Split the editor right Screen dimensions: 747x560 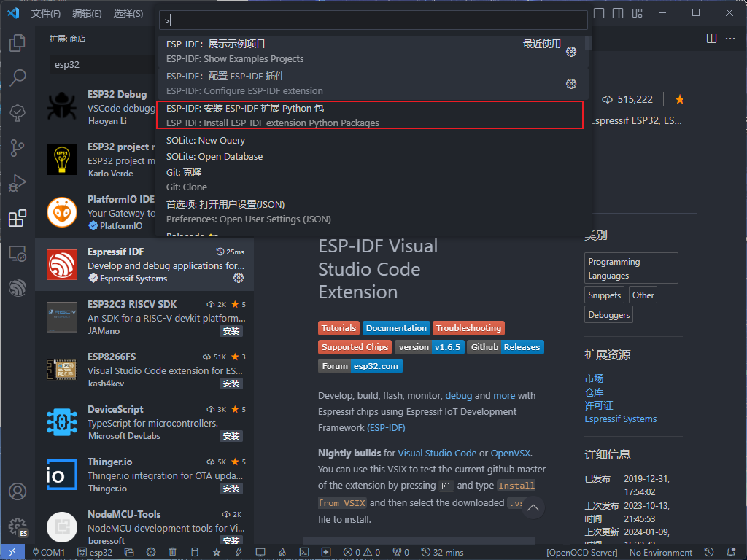(x=711, y=39)
